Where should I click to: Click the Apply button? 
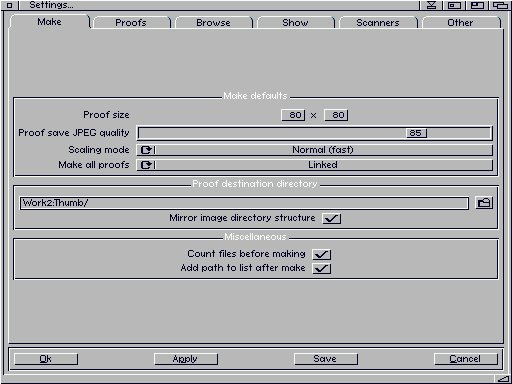coord(186,359)
